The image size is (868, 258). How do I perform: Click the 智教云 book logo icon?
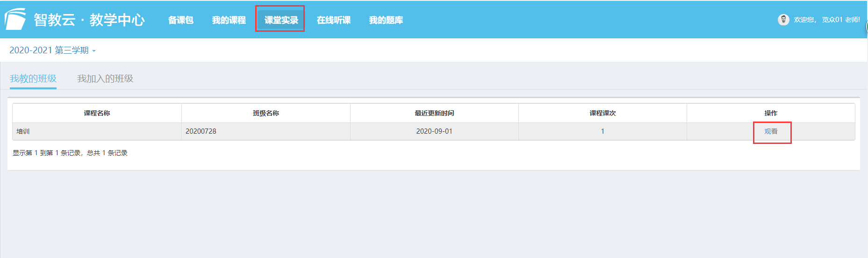[x=15, y=20]
